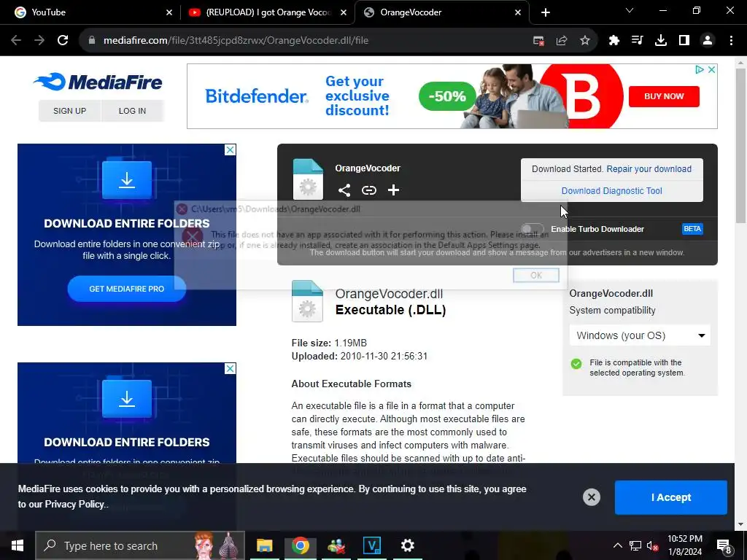Screen dimensions: 747x560
Task: Open File Explorer from taskbar
Action: 264,545
